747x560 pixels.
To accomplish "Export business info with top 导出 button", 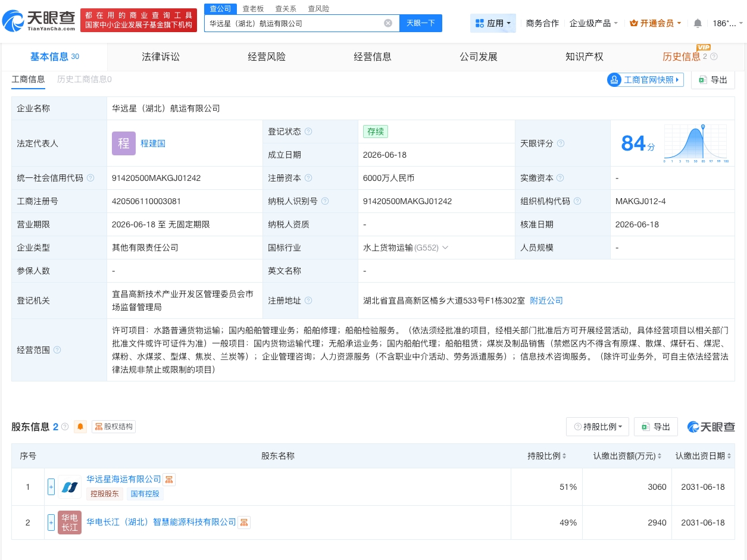I will (713, 80).
